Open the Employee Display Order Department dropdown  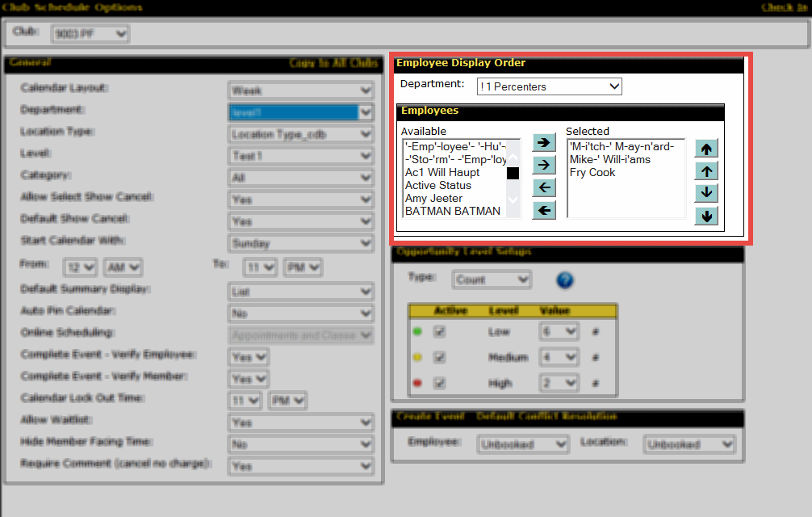549,86
